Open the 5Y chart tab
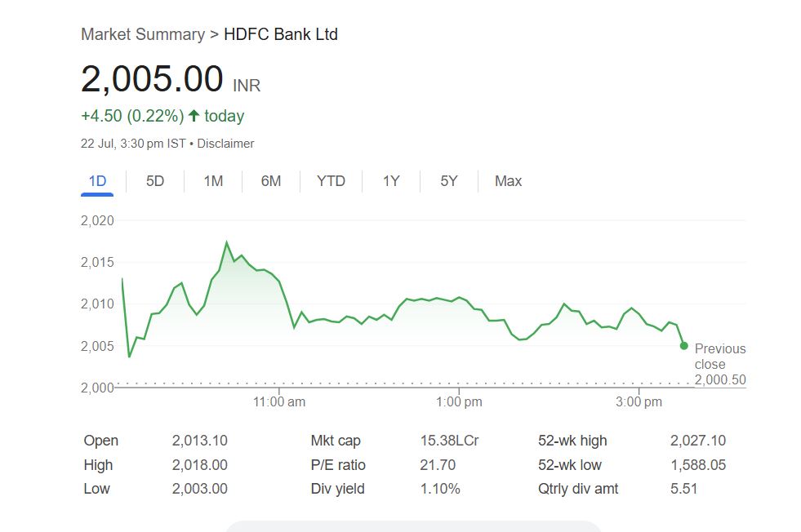The height and width of the screenshot is (532, 801). click(449, 181)
